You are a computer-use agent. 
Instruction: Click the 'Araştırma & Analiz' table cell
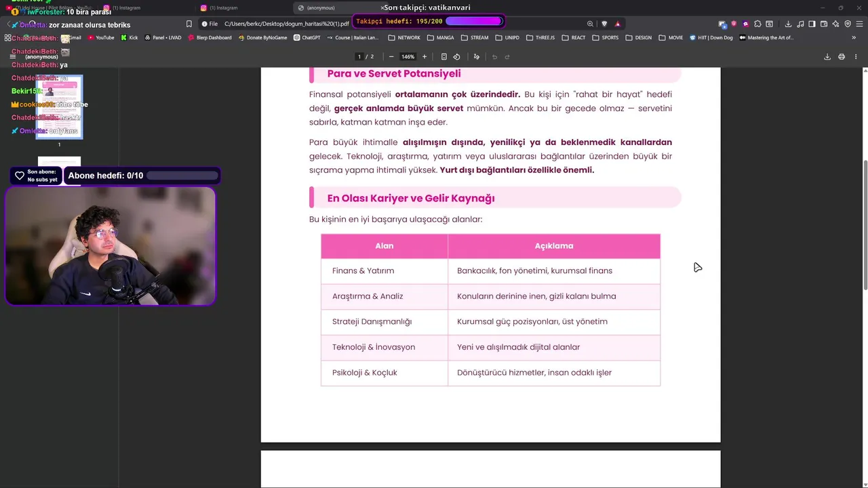point(384,296)
